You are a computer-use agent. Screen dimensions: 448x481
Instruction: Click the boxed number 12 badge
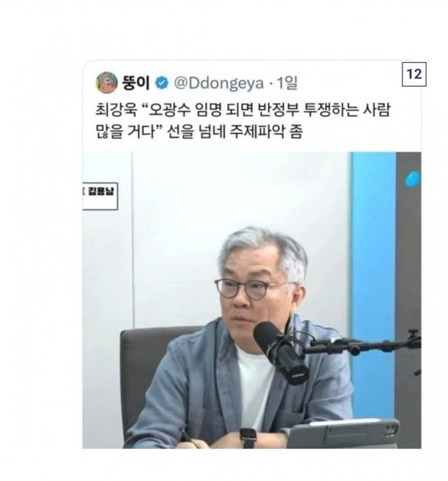[414, 74]
